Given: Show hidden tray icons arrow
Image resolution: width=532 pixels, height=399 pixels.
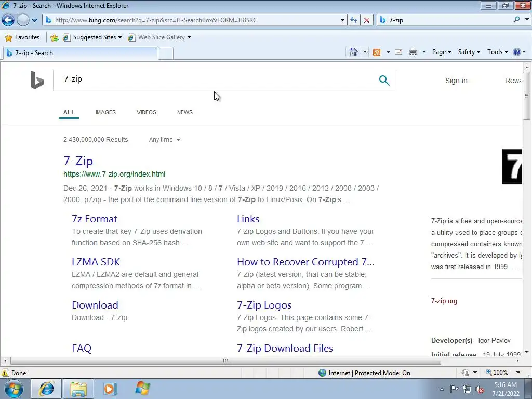Looking at the screenshot, I should [442, 389].
